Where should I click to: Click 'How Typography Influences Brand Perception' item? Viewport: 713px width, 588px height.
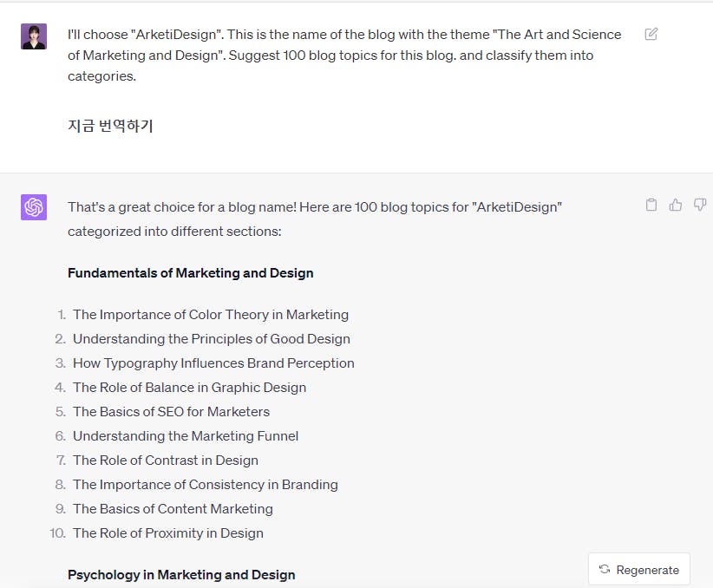tap(213, 363)
